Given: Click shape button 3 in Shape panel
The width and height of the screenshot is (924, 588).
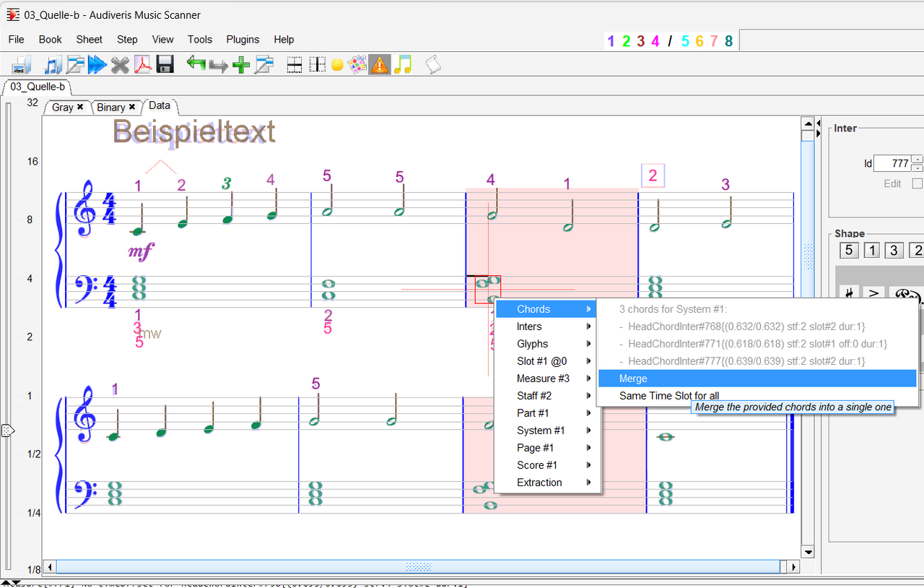Looking at the screenshot, I should point(894,251).
